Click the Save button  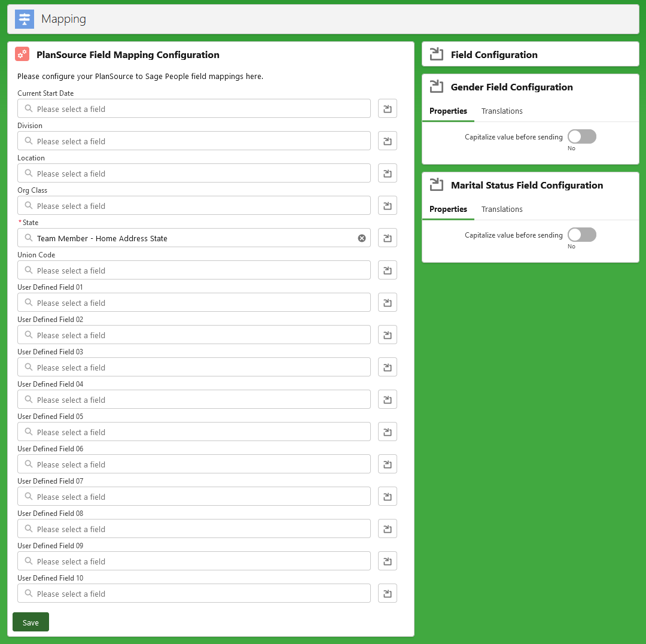pyautogui.click(x=31, y=622)
